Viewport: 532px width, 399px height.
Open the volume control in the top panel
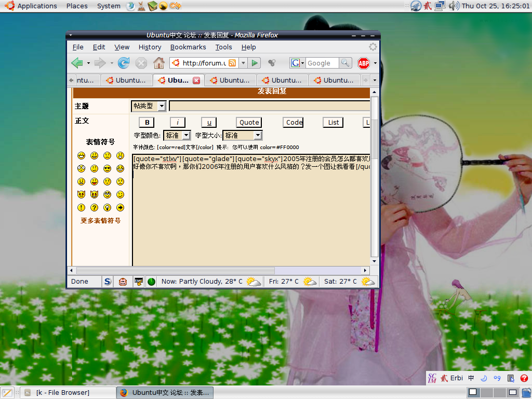(x=454, y=6)
